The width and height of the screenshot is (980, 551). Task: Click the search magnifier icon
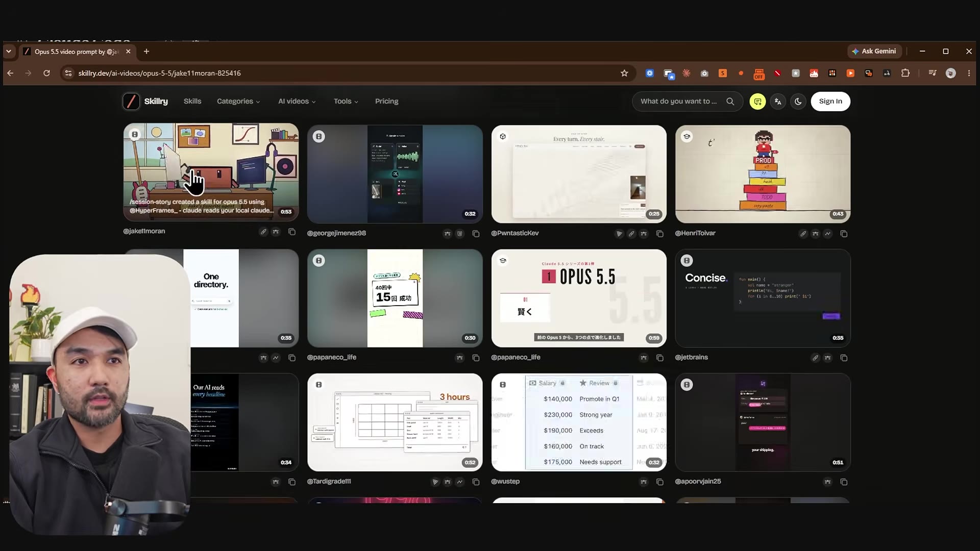(x=730, y=102)
